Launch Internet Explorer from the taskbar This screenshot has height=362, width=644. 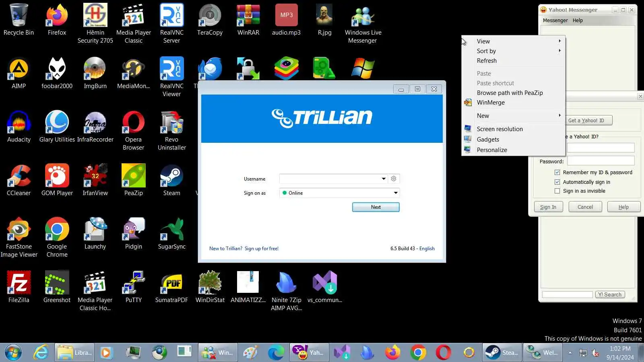coord(41,353)
